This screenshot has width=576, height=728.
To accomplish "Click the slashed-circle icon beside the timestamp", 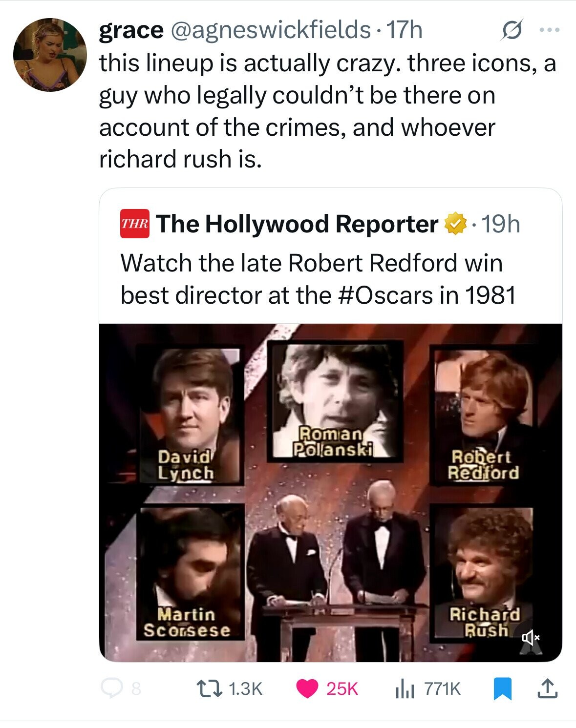I will 509,30.
